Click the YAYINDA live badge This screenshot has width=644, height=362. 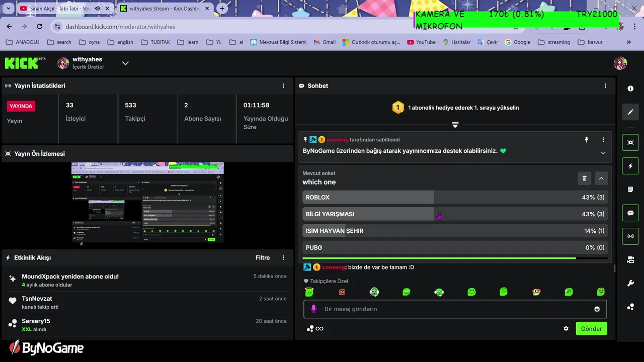click(x=21, y=106)
